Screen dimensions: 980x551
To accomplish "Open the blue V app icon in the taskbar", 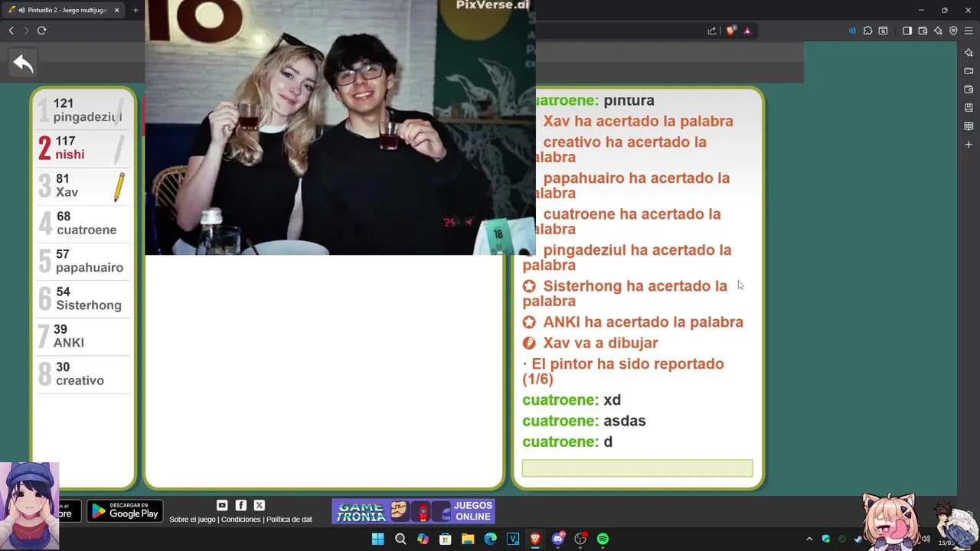I will pyautogui.click(x=513, y=539).
